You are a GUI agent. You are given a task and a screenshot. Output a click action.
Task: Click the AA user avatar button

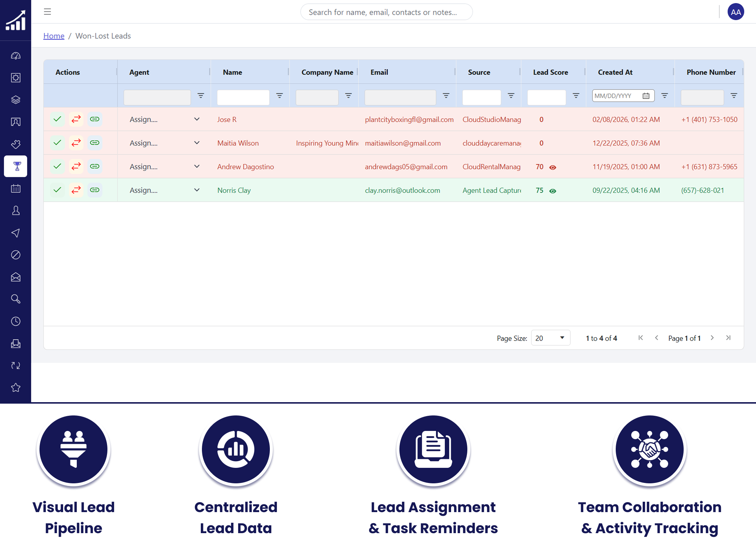click(735, 12)
